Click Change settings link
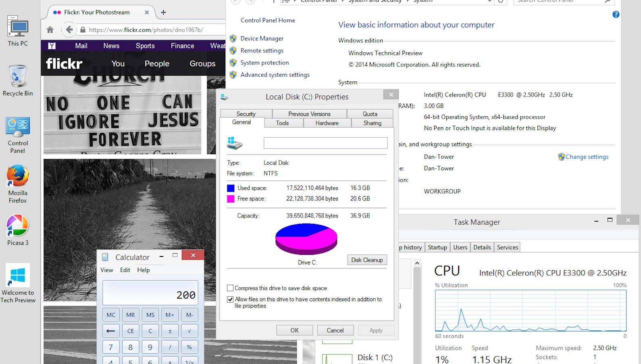The image size is (641, 364). tap(587, 157)
